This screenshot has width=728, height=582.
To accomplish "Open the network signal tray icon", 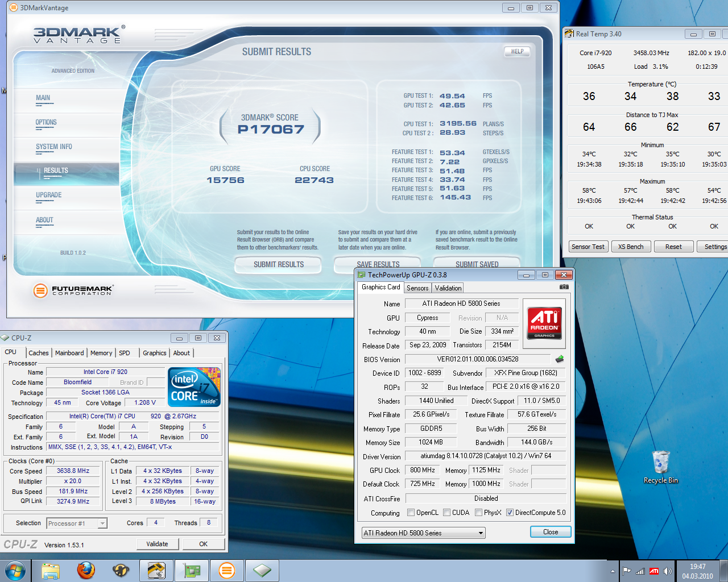I will point(640,571).
